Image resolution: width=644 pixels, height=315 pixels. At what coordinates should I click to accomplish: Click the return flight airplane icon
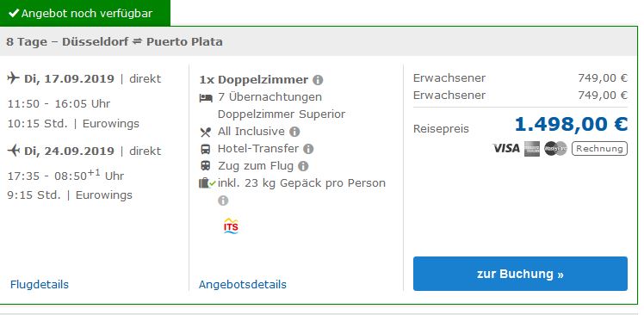pos(14,151)
